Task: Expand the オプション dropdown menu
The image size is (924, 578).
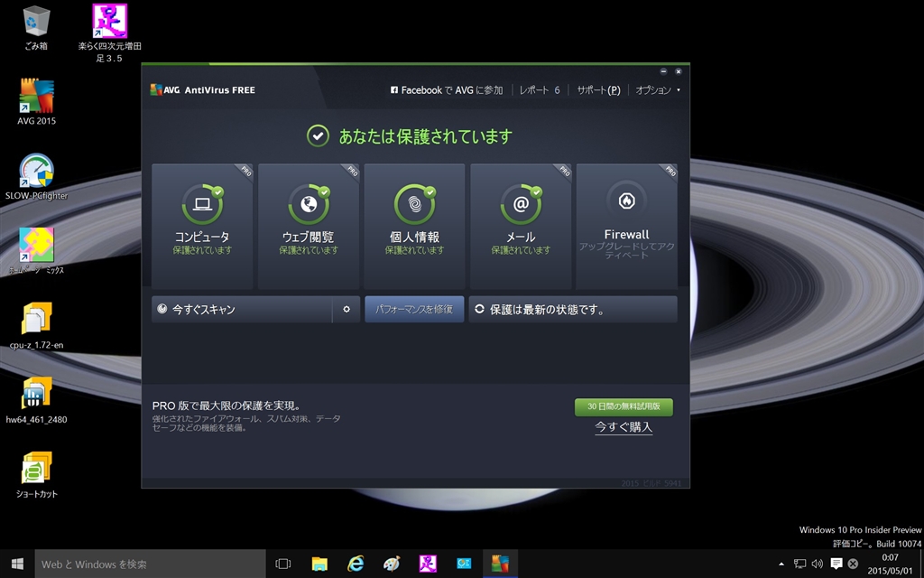Action: point(658,90)
